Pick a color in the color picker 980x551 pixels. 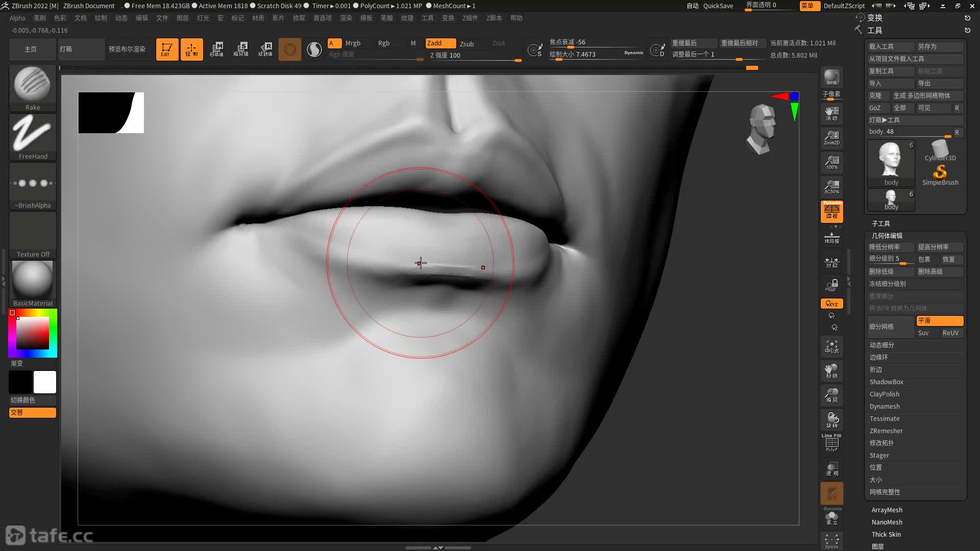(33, 333)
